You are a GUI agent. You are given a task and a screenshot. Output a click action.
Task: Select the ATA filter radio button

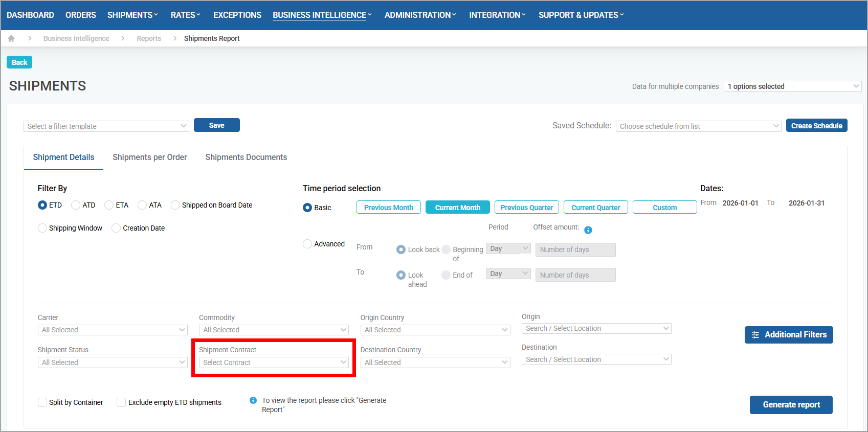(142, 205)
